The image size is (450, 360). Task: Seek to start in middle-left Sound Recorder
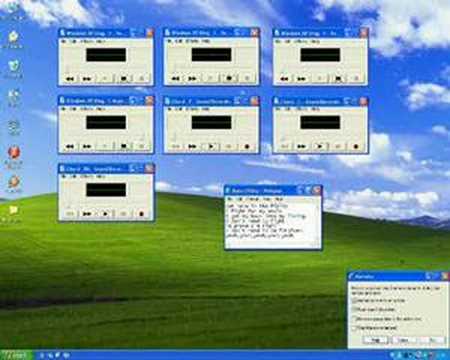click(x=70, y=146)
